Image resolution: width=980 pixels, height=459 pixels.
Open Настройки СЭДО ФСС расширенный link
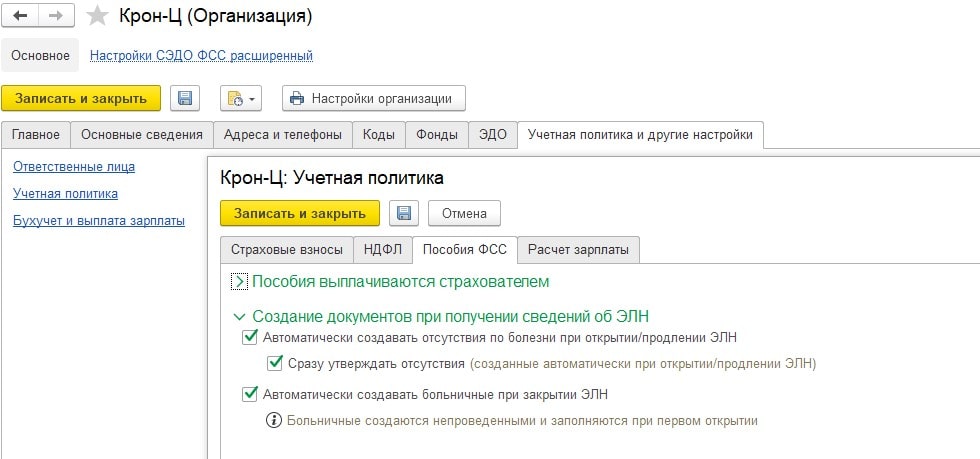201,56
